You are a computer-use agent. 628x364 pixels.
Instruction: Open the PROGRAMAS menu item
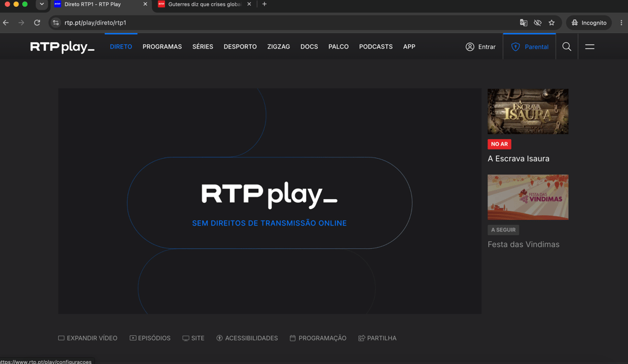(162, 47)
